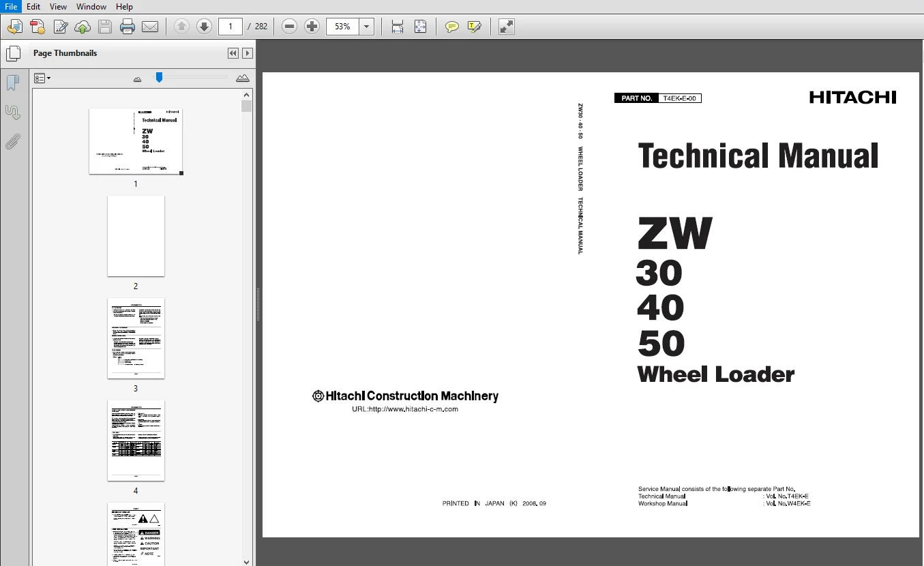The image size is (924, 566).
Task: Click the cloud upload share icon
Action: (83, 27)
